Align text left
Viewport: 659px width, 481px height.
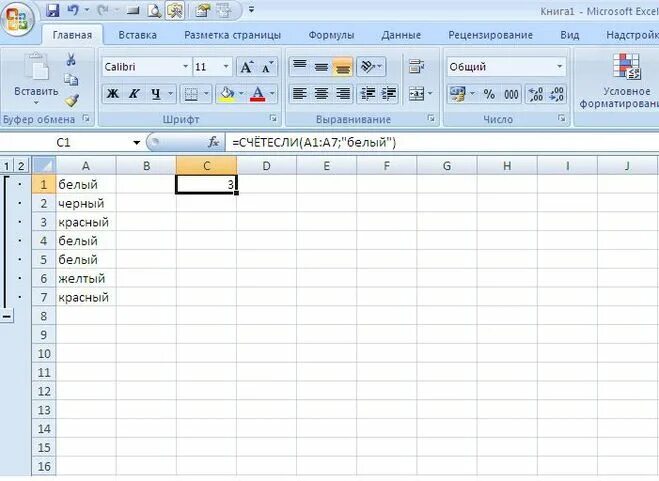(x=300, y=93)
